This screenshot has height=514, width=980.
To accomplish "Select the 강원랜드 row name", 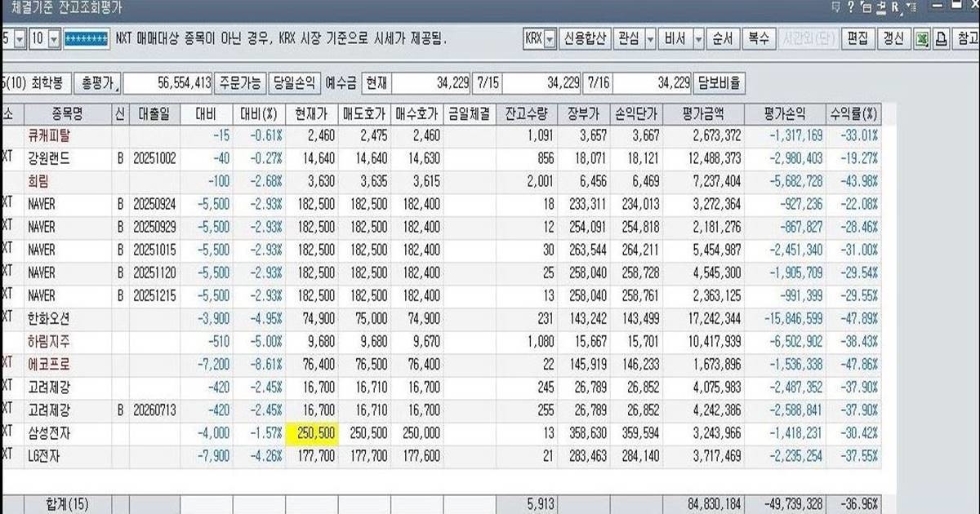I will pos(49,158).
